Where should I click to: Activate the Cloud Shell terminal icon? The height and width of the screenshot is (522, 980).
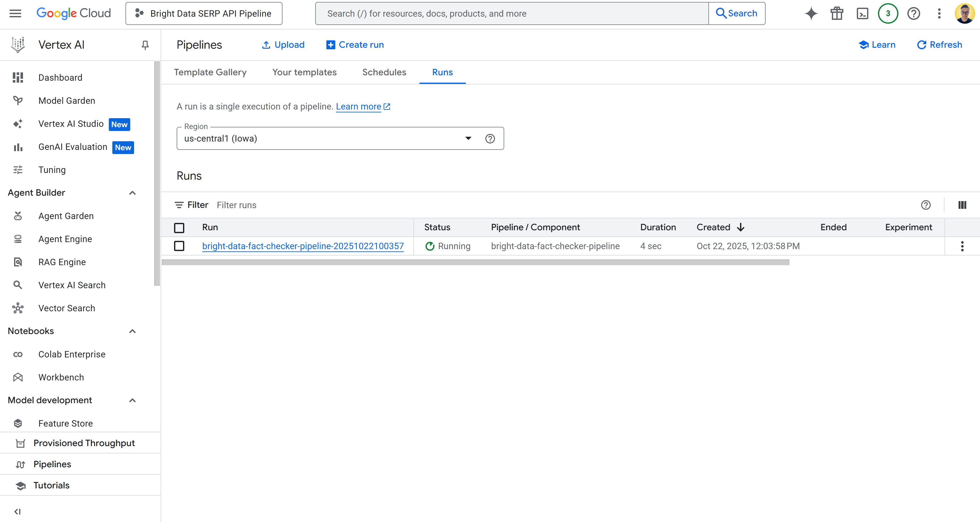click(863, 13)
